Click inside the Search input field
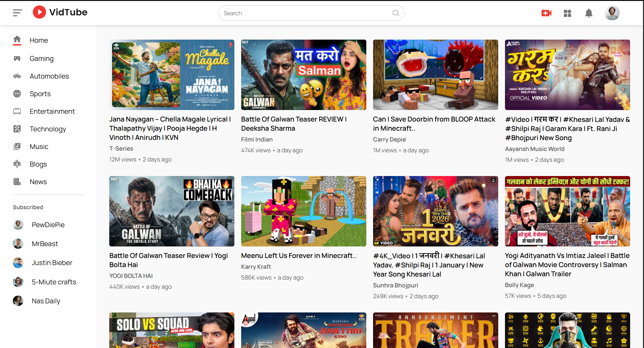644x348 pixels. tap(304, 13)
